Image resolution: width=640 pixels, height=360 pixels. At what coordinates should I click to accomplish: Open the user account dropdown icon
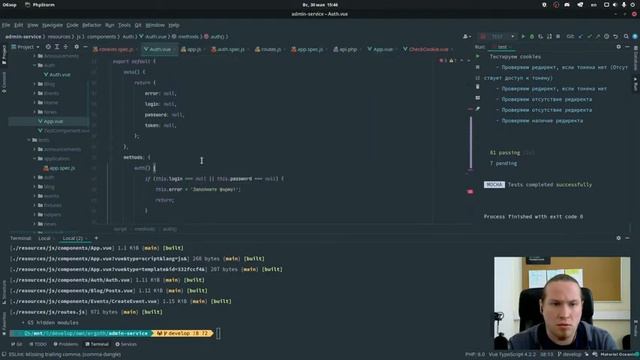click(x=467, y=36)
